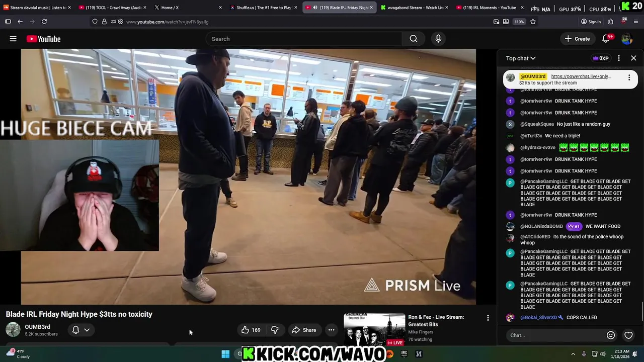
Task: Click the Share button
Action: [304, 330]
